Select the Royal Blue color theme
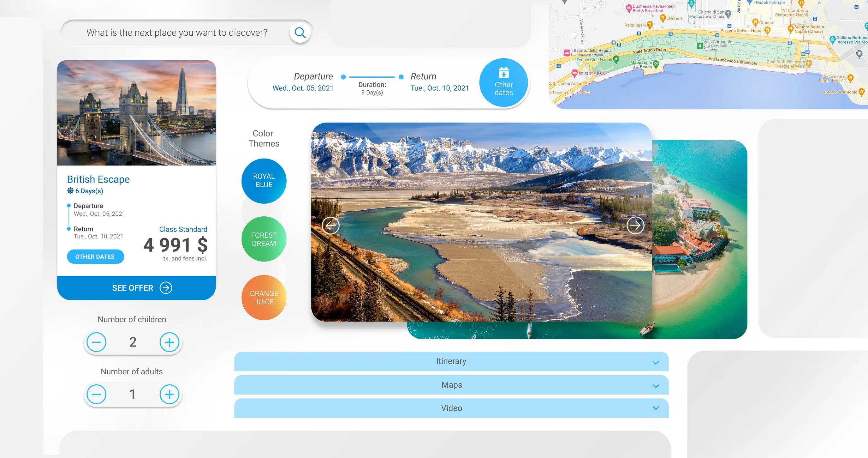 (264, 181)
